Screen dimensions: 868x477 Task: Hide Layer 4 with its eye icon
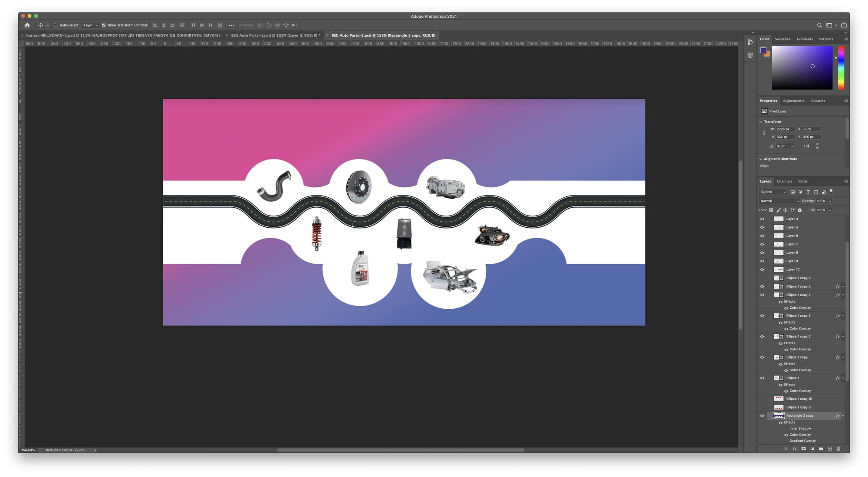pyautogui.click(x=762, y=219)
